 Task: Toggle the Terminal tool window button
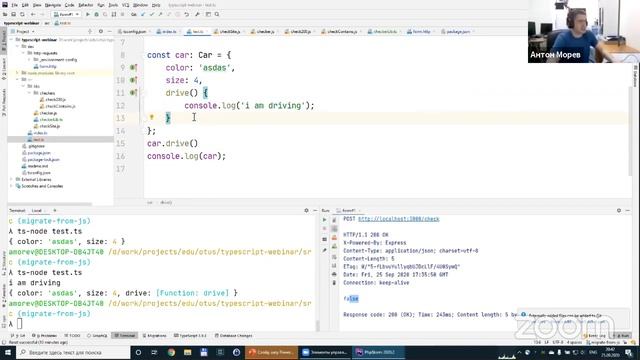124,336
